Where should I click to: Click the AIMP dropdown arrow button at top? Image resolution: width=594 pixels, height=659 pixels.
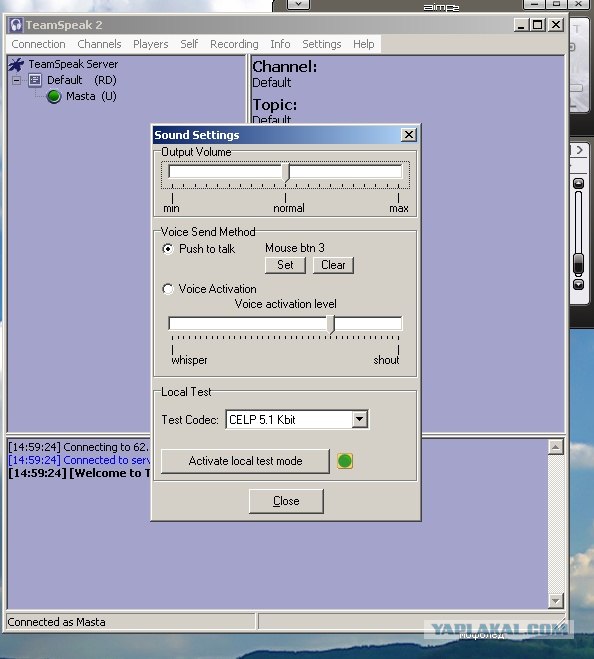(x=298, y=4)
